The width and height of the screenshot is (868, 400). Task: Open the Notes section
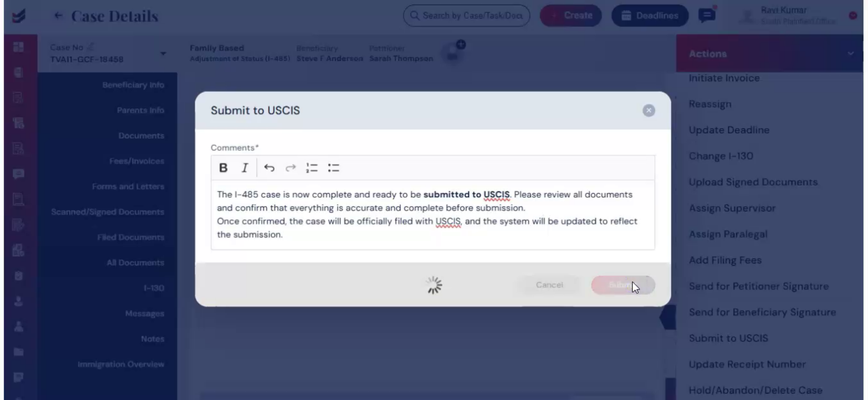tap(153, 339)
